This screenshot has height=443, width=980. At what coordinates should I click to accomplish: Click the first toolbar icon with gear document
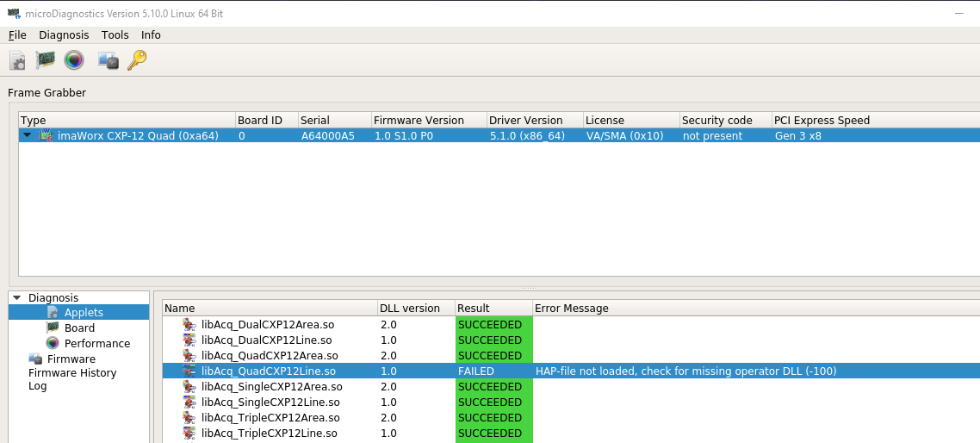(17, 60)
